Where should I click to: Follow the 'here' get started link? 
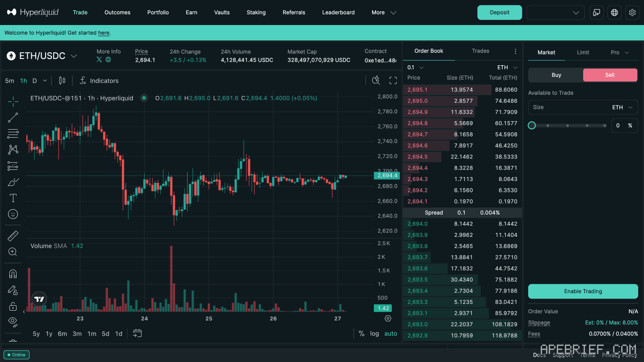click(104, 33)
